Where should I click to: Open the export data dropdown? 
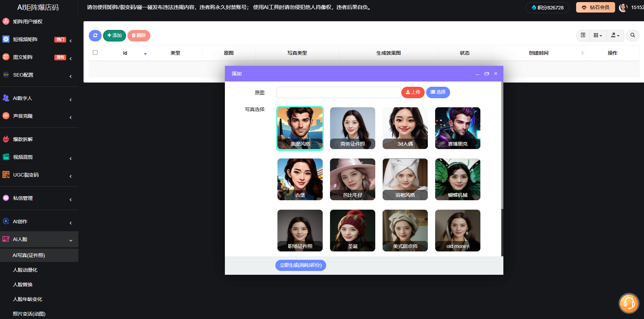[x=615, y=35]
